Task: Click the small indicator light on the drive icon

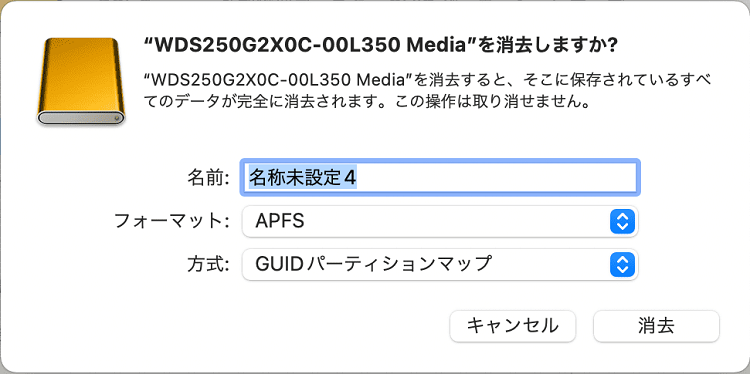Action: click(x=117, y=118)
